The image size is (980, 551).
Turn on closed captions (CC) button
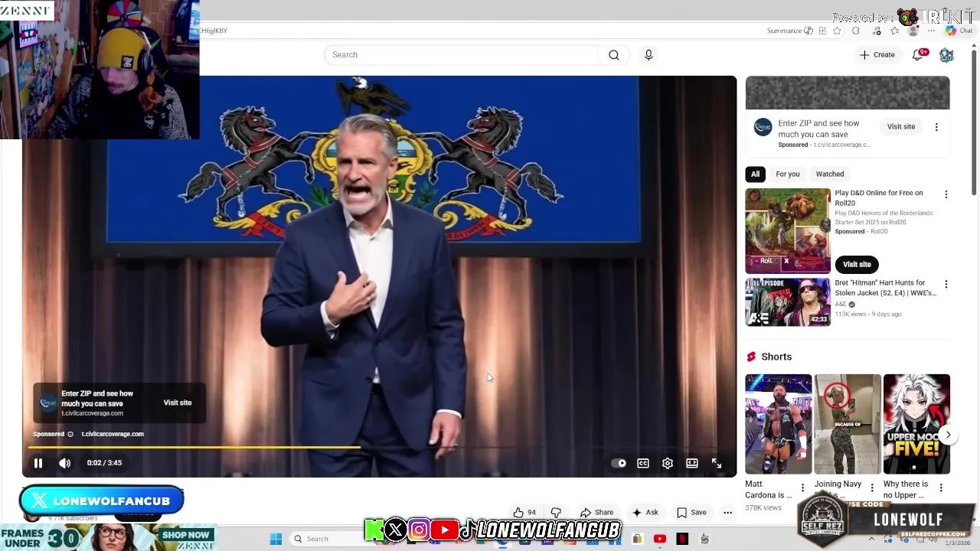coord(643,463)
